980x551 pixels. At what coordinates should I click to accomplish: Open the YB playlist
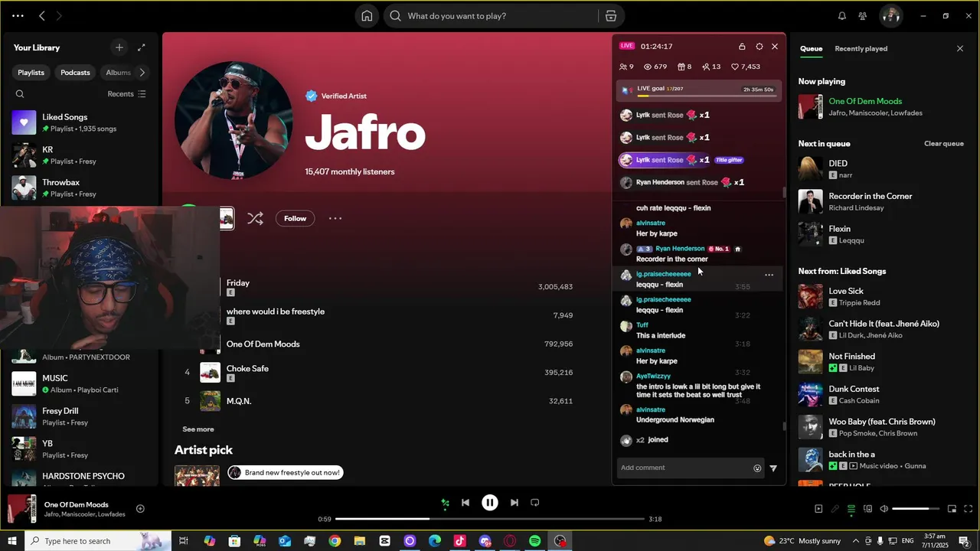(80, 449)
